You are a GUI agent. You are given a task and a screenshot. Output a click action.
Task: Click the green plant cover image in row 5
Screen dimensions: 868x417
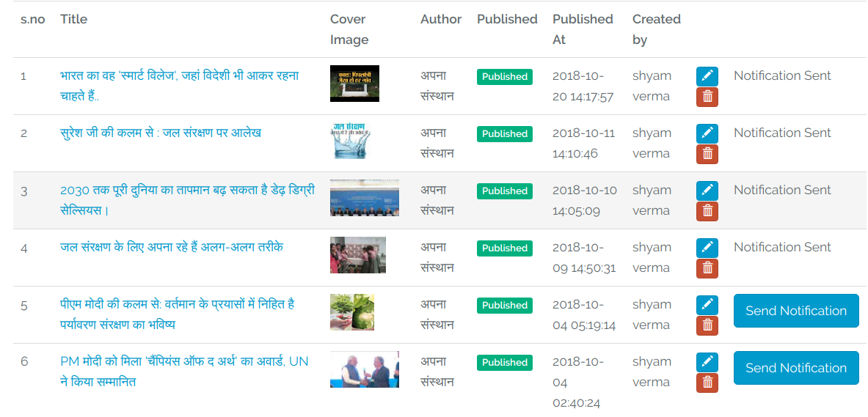[x=352, y=313]
